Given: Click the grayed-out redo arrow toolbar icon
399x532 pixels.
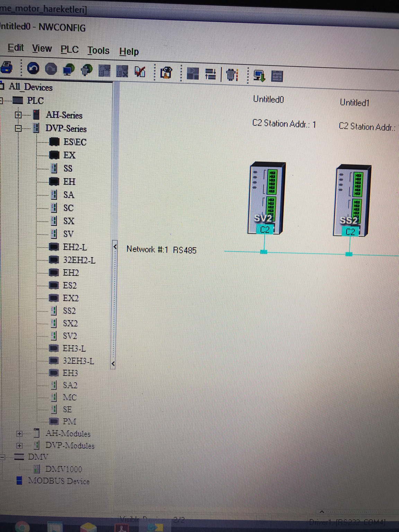Looking at the screenshot, I should [51, 69].
